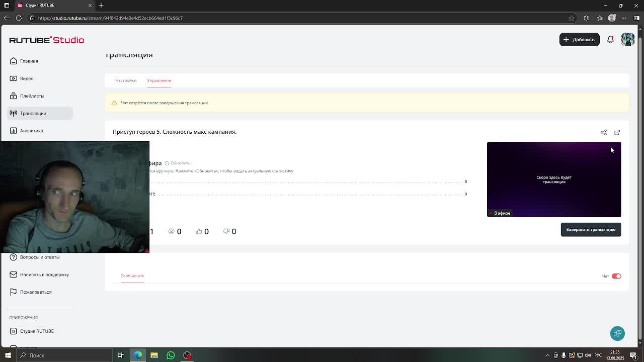Open the floating help chat widget
Viewport: 644px width, 362px height.
coord(617,333)
